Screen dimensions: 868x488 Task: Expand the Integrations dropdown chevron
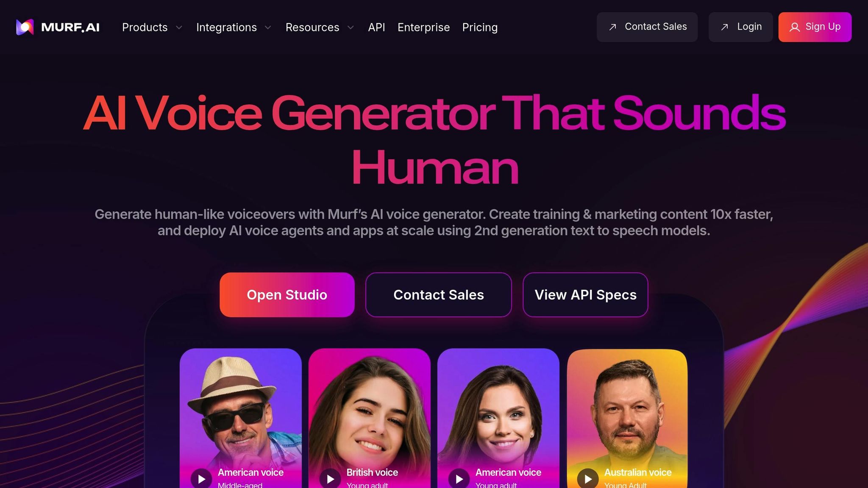pos(268,28)
